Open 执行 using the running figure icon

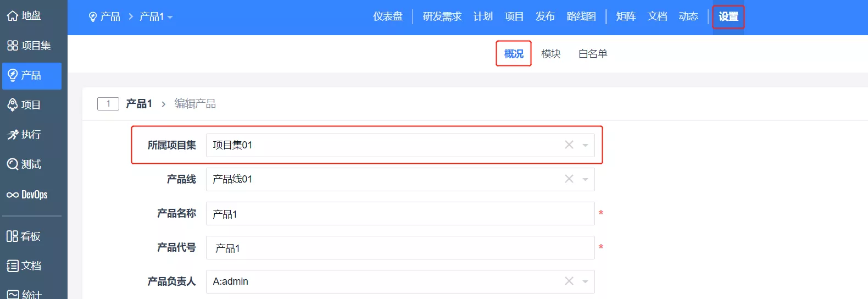coord(12,135)
